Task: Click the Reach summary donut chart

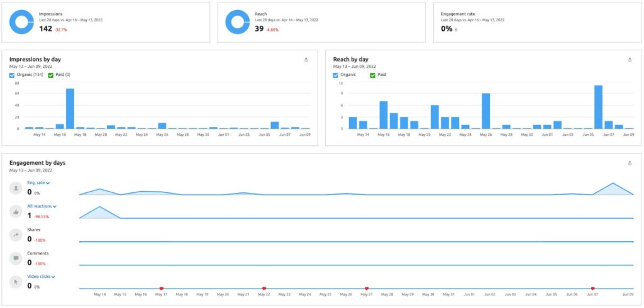Action: tap(238, 22)
